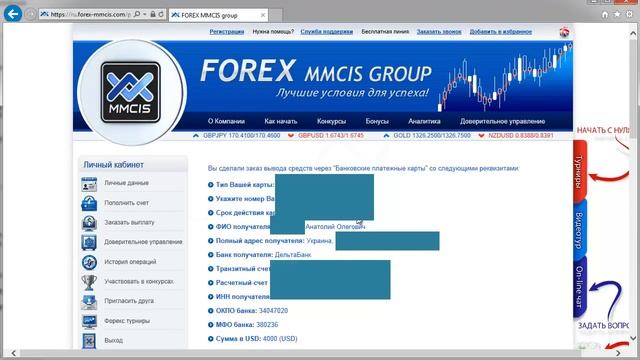Open the blue Видеотур side tab

[580, 229]
